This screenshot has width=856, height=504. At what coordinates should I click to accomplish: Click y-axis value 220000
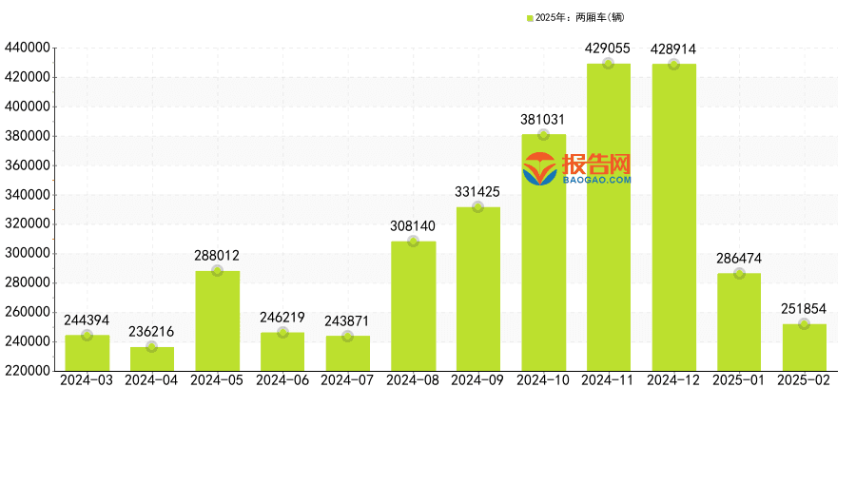[x=28, y=371]
